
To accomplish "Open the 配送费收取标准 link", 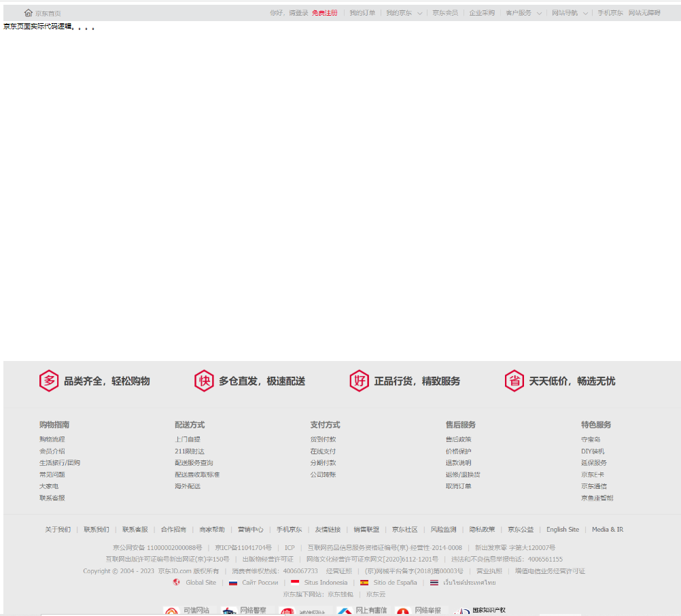I will point(197,475).
